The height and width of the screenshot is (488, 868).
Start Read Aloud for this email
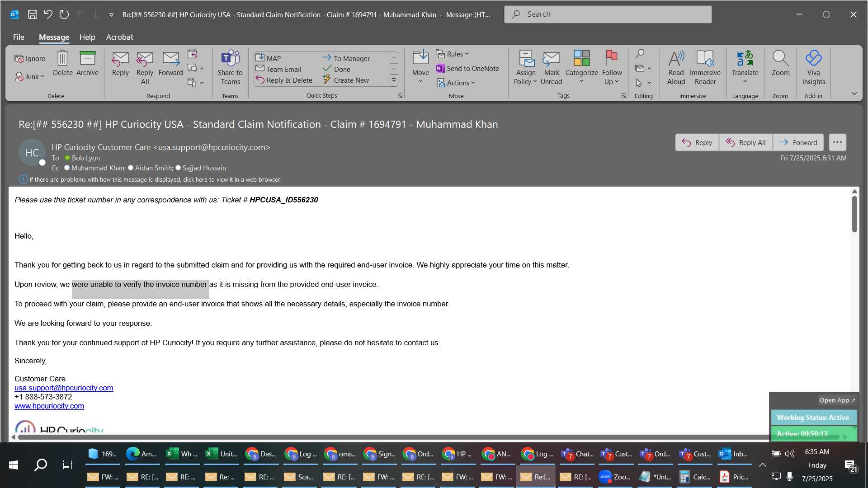click(x=676, y=68)
